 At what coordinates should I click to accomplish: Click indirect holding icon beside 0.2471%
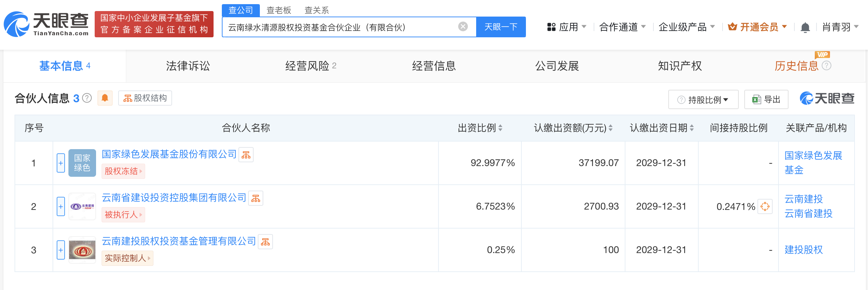[x=765, y=206]
